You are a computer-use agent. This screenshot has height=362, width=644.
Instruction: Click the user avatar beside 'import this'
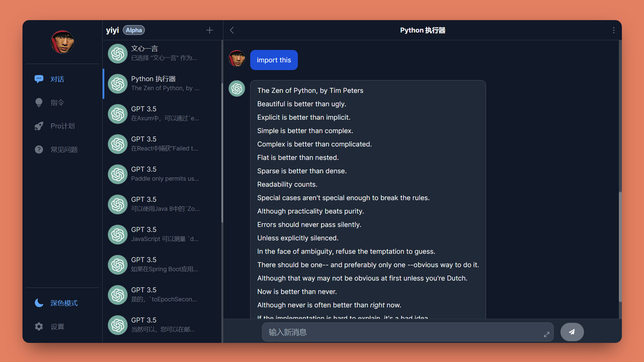click(237, 58)
